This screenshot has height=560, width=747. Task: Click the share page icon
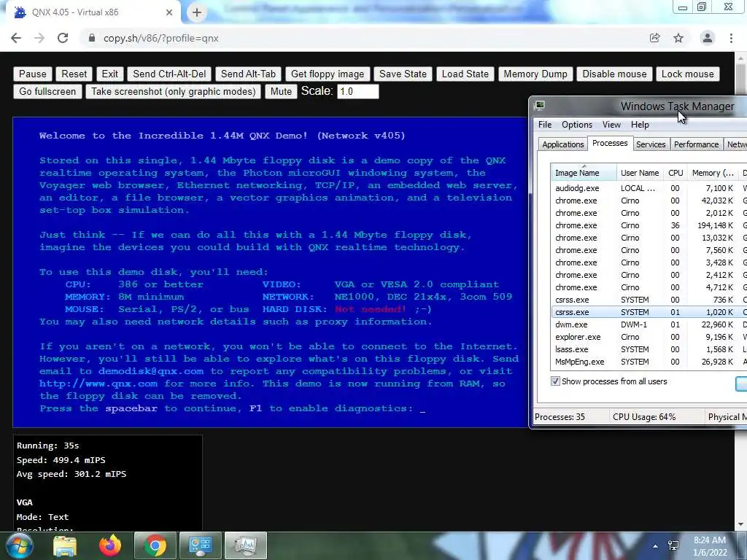654,38
